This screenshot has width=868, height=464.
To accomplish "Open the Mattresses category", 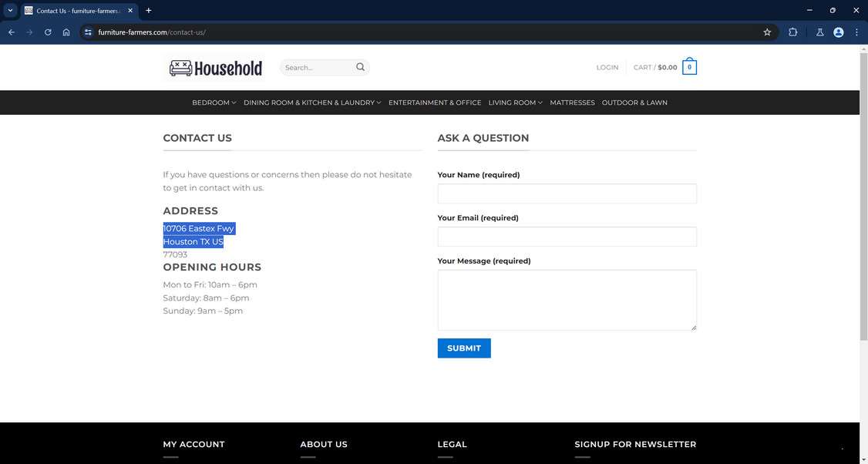I will [x=572, y=103].
